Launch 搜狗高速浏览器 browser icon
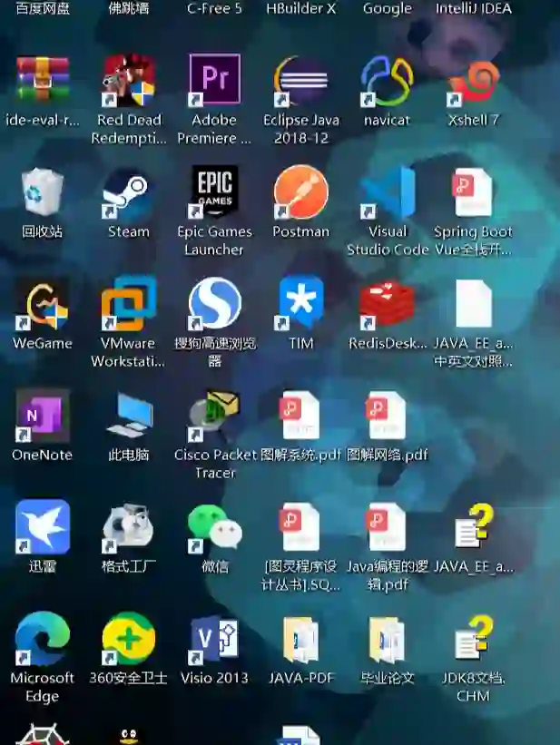This screenshot has height=745, width=560. point(215,304)
